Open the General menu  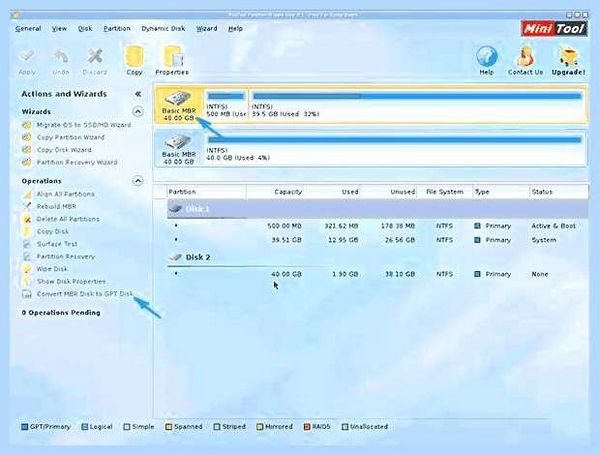coord(28,29)
